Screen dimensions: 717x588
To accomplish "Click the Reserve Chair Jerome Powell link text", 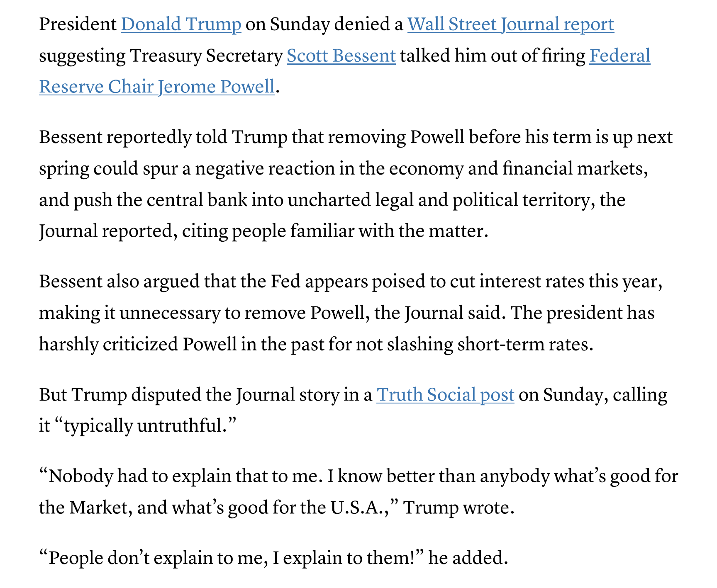I will [157, 87].
